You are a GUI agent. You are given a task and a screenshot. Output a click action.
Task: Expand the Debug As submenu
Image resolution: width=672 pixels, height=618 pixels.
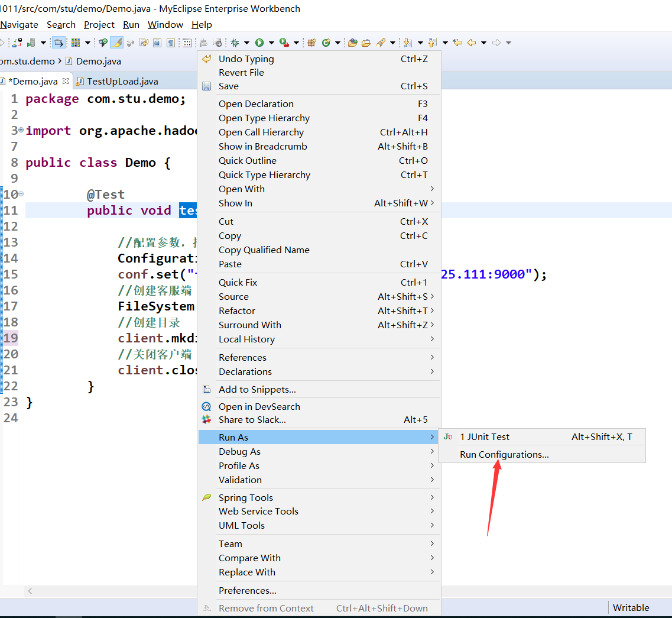pyautogui.click(x=319, y=451)
